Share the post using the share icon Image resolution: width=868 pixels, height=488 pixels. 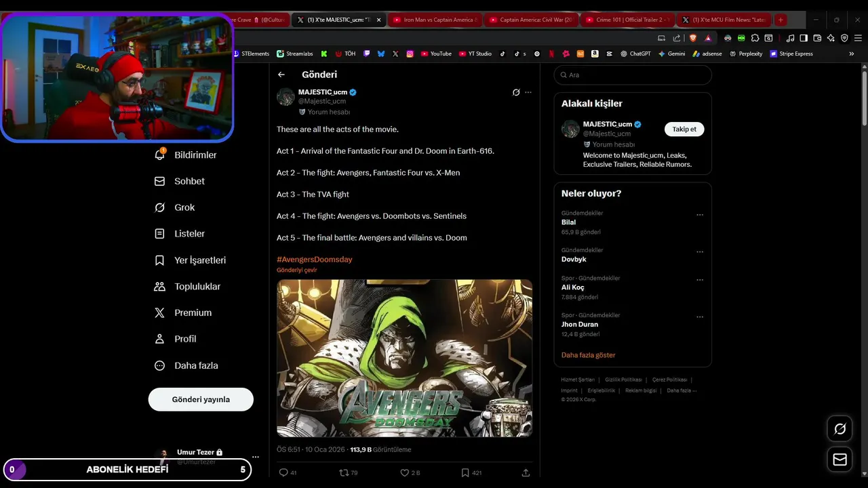click(x=526, y=472)
